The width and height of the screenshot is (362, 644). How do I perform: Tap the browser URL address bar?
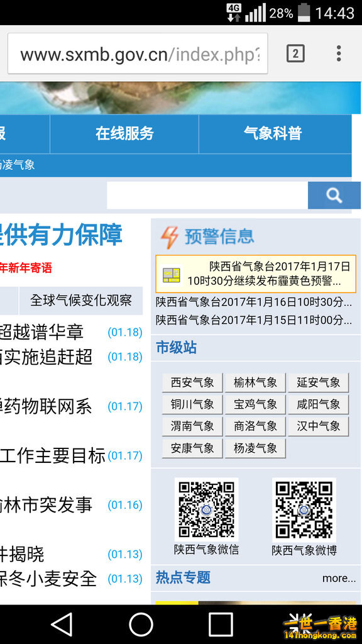pyautogui.click(x=138, y=54)
